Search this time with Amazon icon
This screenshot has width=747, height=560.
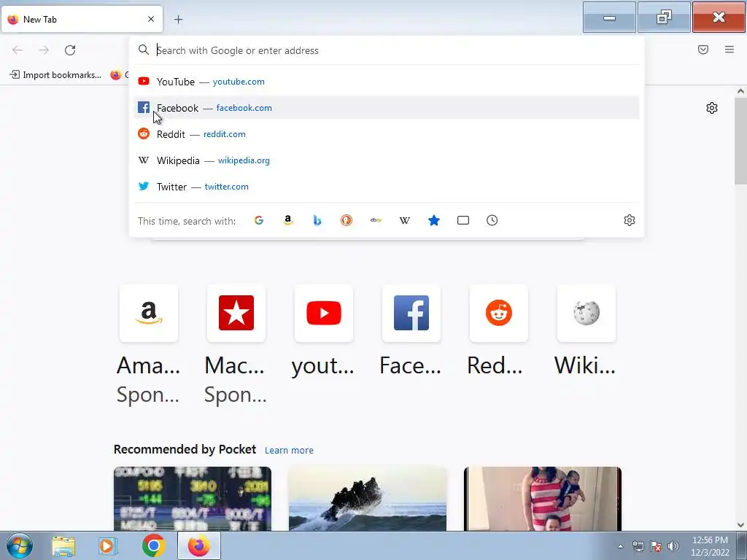point(287,220)
